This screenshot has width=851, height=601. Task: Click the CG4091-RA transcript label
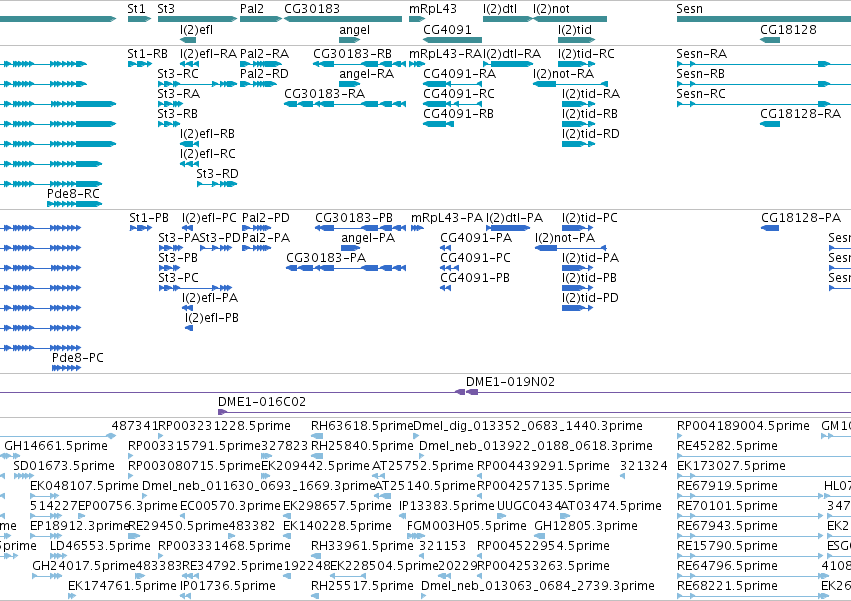[x=459, y=74]
